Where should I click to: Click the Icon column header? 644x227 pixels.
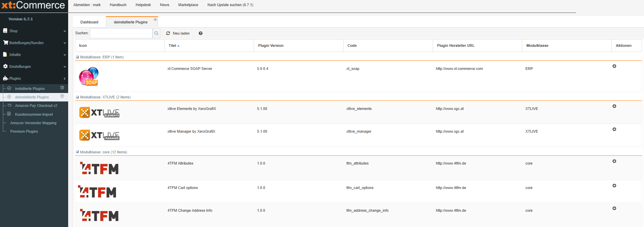click(120, 45)
